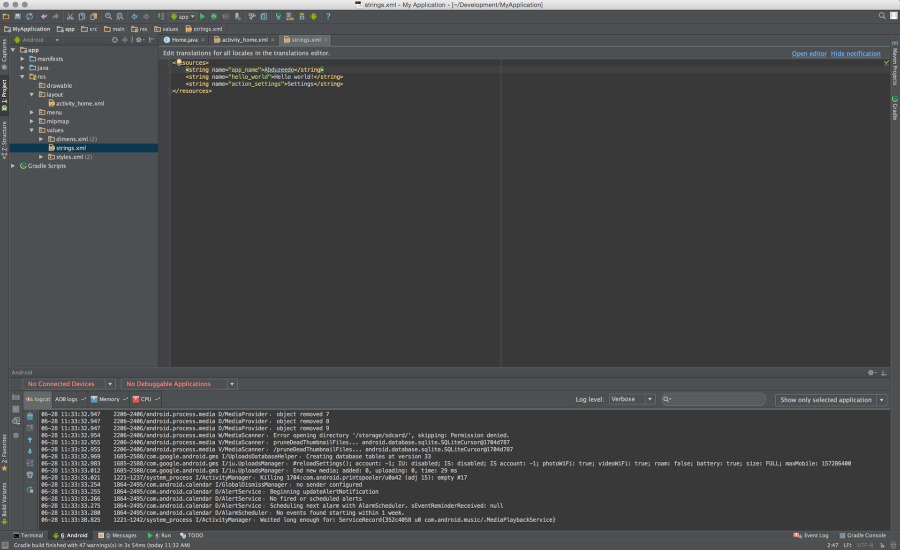Click the Debug bug icon
Image resolution: width=900 pixels, height=550 pixels.
tap(214, 17)
